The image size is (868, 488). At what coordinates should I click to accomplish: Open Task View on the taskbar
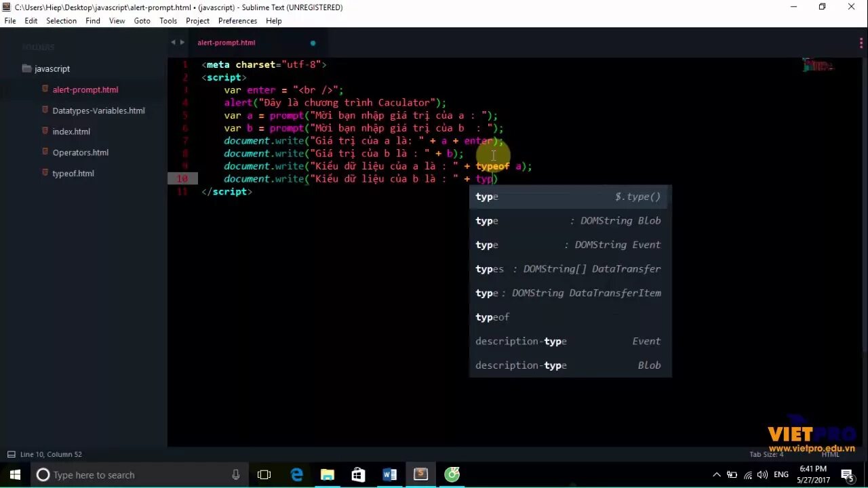click(x=264, y=474)
